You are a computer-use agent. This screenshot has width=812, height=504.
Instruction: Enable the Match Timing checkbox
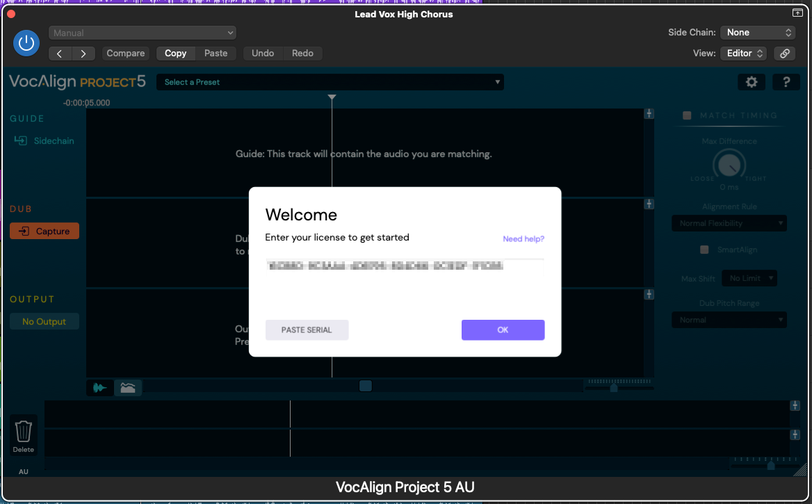pos(687,115)
